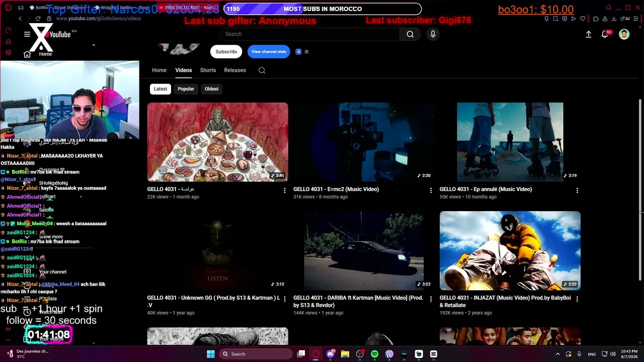Image resolution: width=644 pixels, height=362 pixels.
Task: Open the YouTube guide hamburger menu
Action: pos(27,34)
